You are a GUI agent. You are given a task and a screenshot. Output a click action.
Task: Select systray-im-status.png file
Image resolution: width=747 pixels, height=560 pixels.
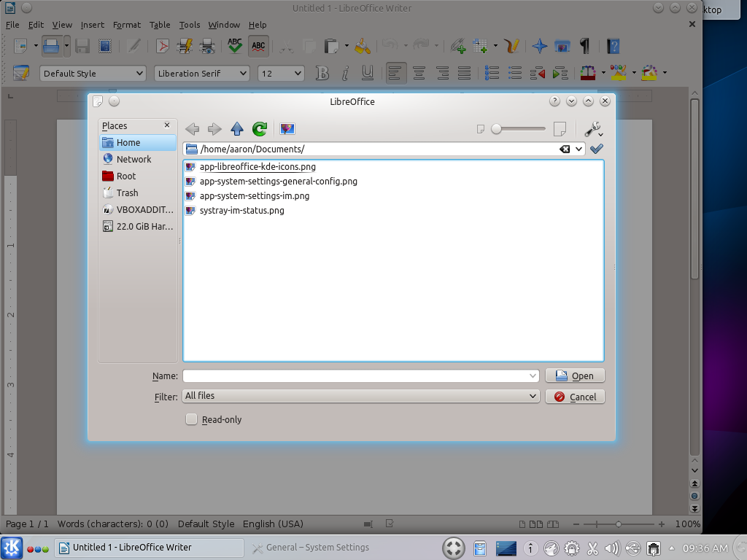(x=235, y=211)
